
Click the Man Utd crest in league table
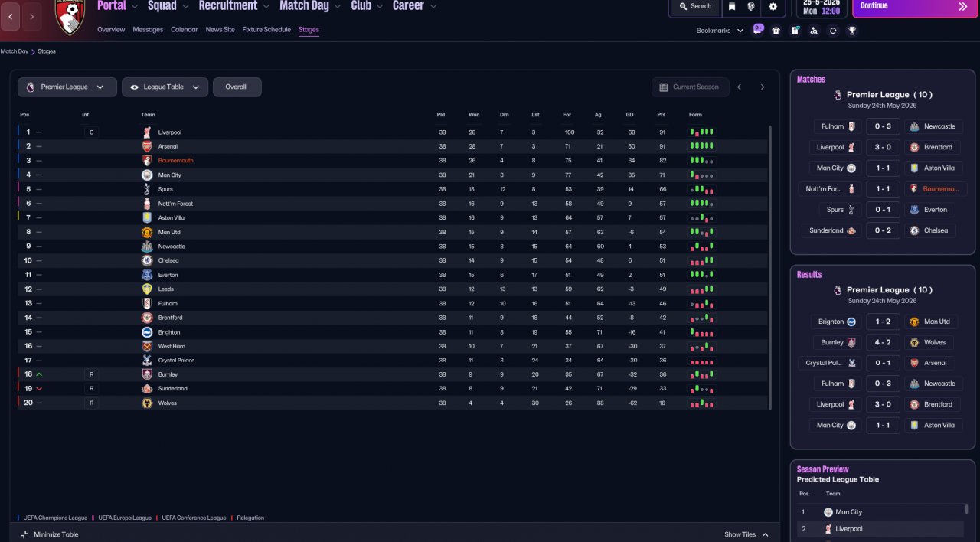[x=147, y=232]
